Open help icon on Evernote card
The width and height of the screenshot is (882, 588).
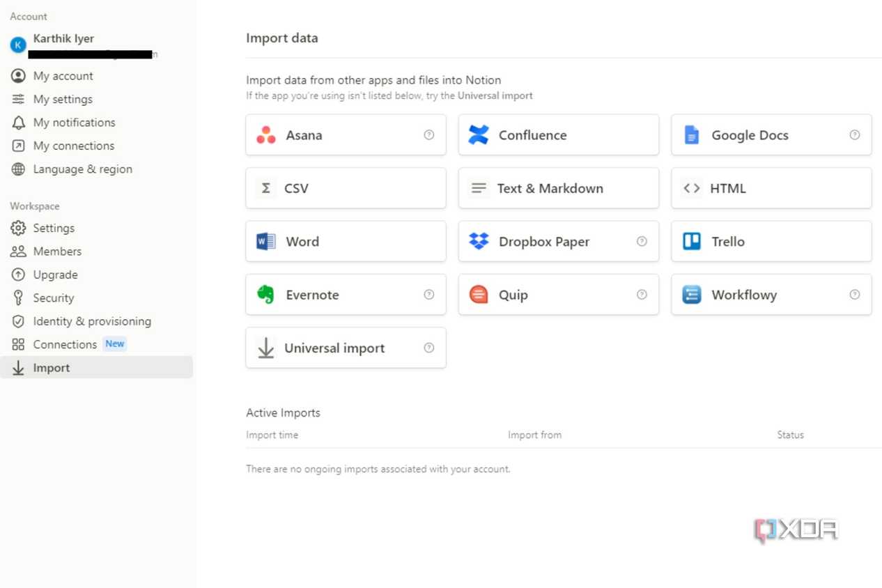click(x=429, y=295)
